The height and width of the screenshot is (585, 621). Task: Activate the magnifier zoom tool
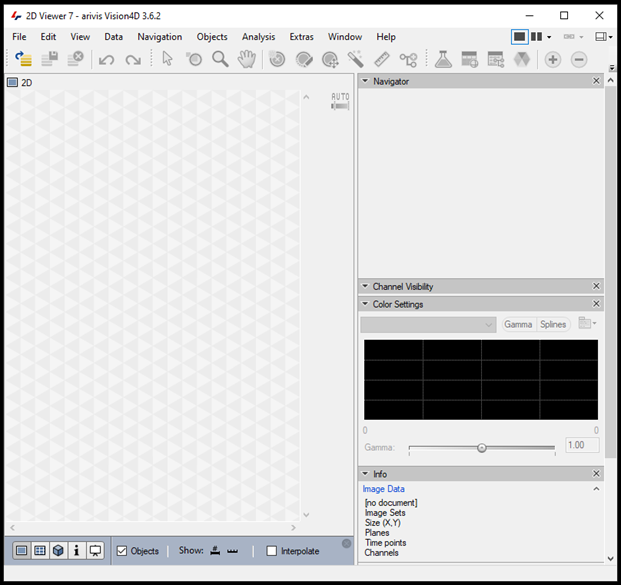[x=220, y=60]
